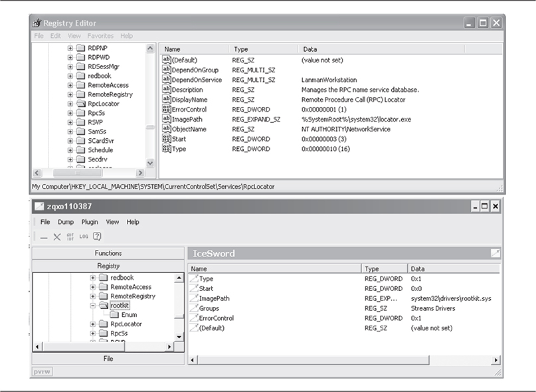Click the LOG toolbar icon in IceSword

(84, 237)
